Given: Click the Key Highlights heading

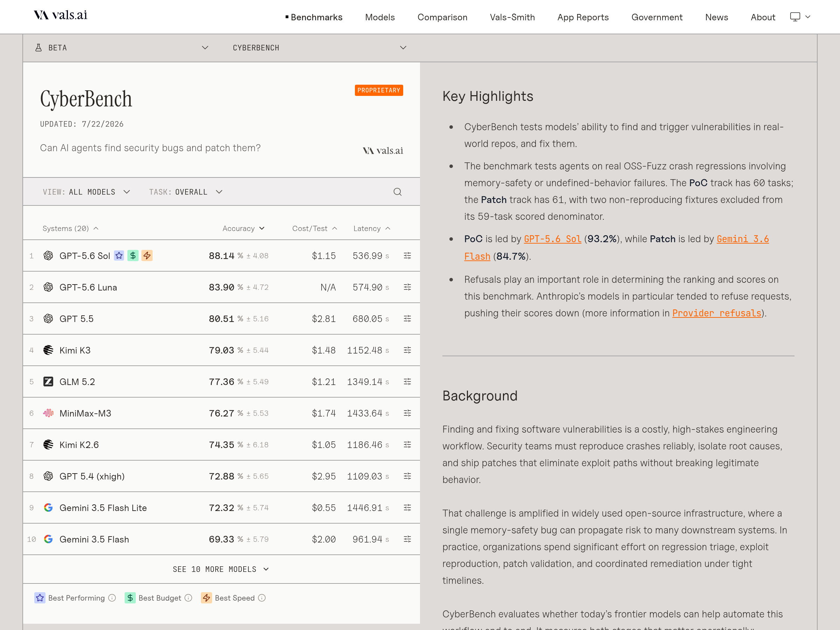Looking at the screenshot, I should click(488, 97).
